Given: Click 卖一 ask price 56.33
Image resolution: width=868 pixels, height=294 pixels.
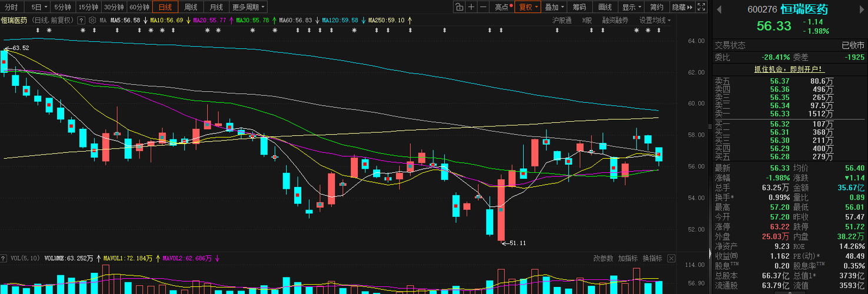Looking at the screenshot, I should pyautogui.click(x=780, y=114).
